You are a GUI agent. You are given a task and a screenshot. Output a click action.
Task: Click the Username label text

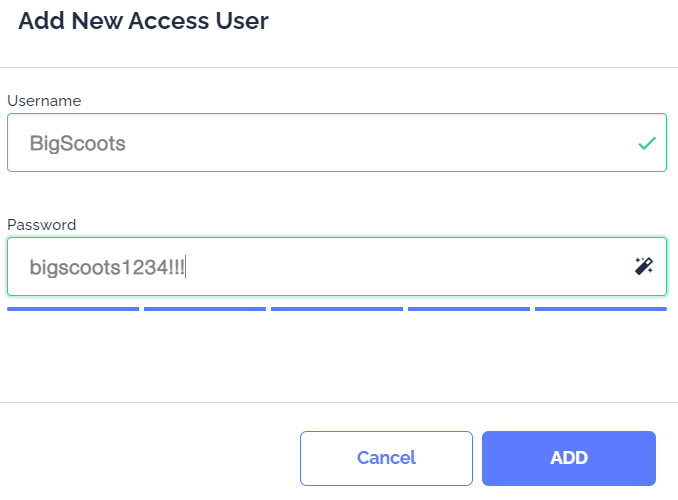tap(44, 101)
